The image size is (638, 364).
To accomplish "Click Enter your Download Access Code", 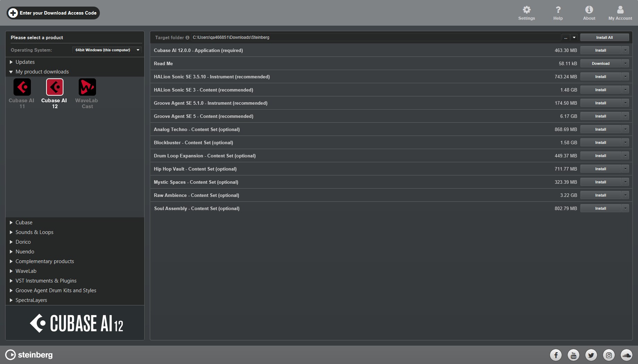I will pos(53,13).
